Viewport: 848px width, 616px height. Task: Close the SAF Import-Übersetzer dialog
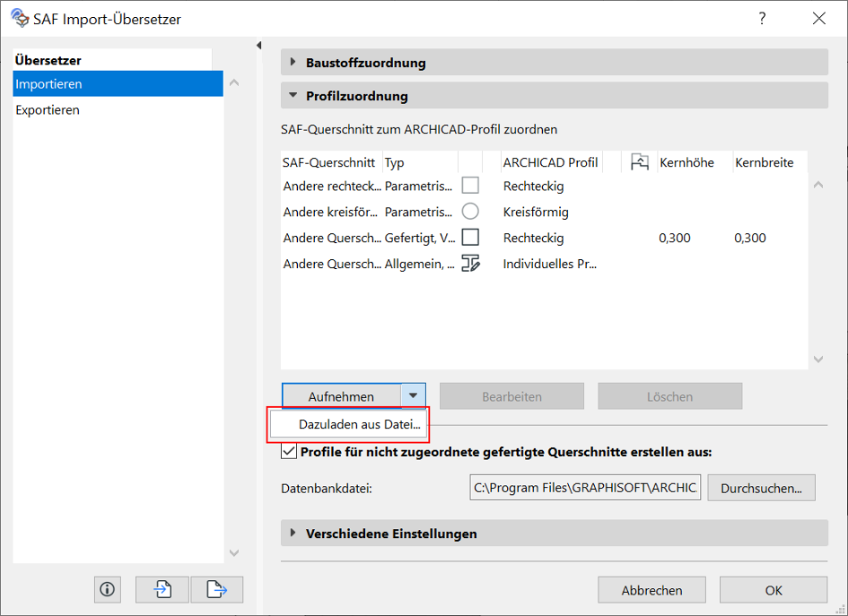818,18
